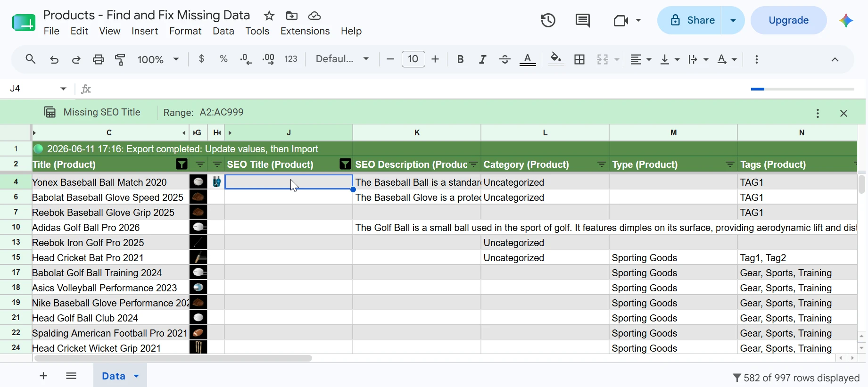Open the Edit menu

79,31
